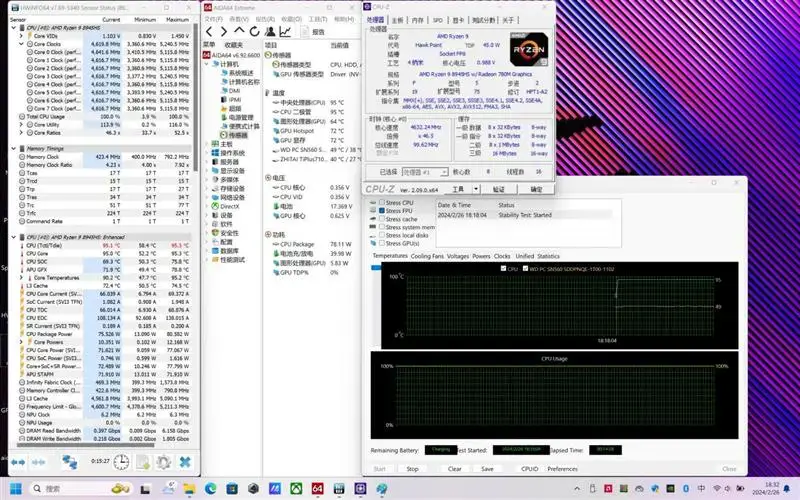The image size is (800, 500).
Task: Expand Core Ratios row in HWiNFO
Action: 21,133
